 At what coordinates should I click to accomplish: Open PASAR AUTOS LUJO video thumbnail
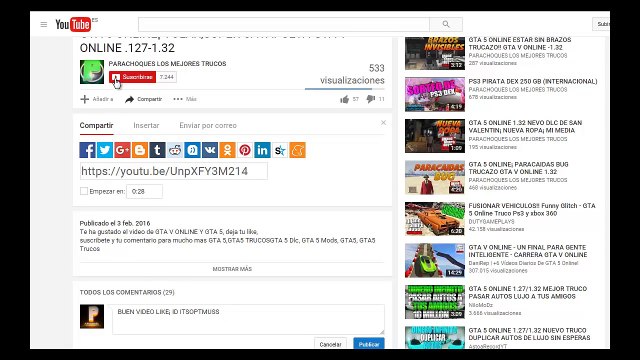[x=435, y=302]
